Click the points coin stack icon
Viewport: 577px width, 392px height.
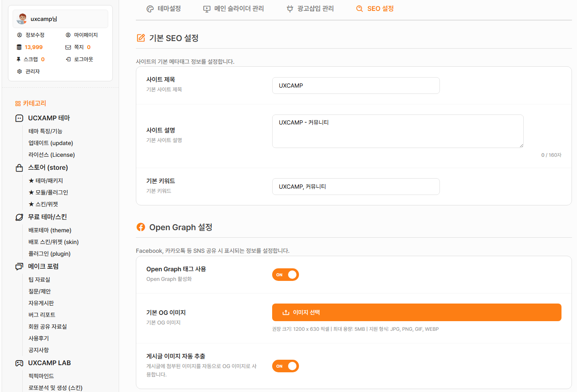point(19,47)
